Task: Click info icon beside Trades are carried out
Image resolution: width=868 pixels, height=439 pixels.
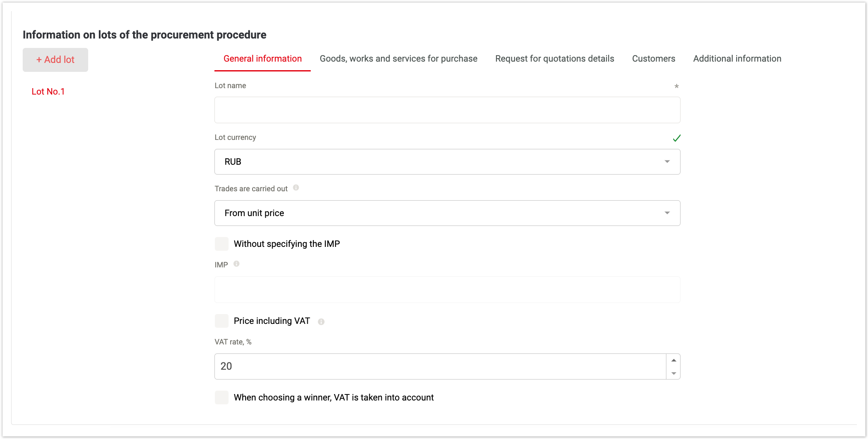Action: [296, 188]
